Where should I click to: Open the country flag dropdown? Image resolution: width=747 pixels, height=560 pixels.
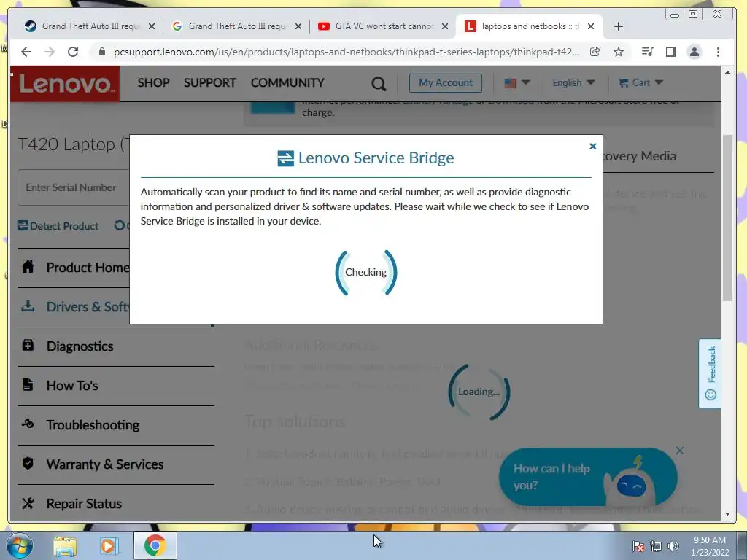(x=517, y=83)
